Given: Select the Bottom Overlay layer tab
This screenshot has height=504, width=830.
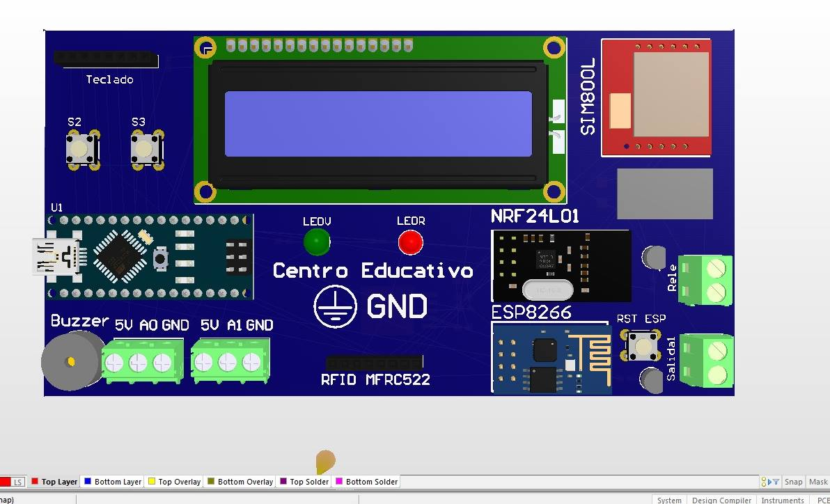Looking at the screenshot, I should (240, 482).
